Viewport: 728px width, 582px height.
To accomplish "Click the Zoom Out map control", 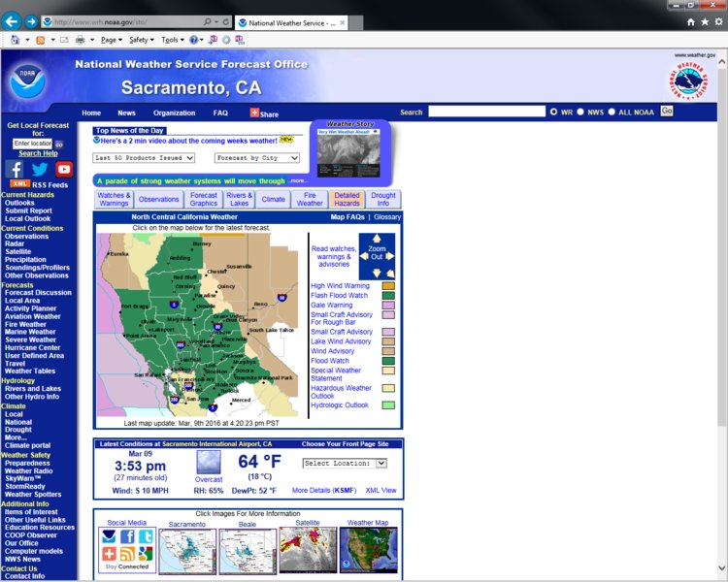I will pos(377,252).
